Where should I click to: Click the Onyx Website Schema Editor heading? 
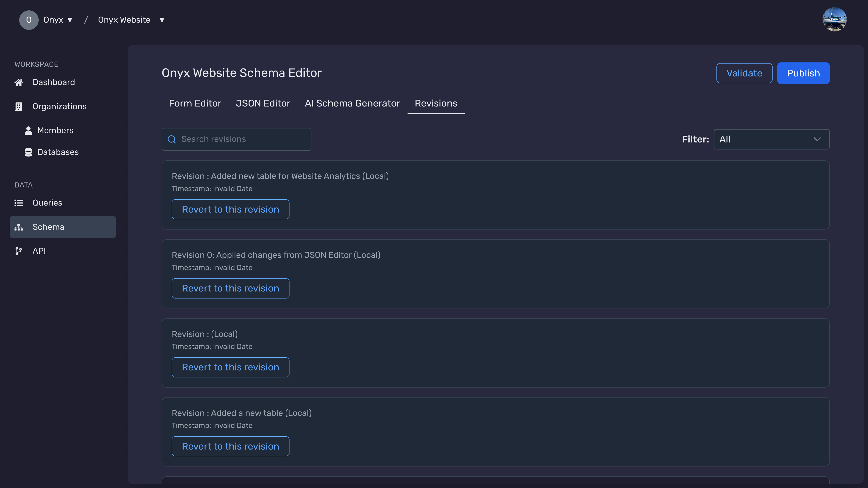[x=242, y=73]
